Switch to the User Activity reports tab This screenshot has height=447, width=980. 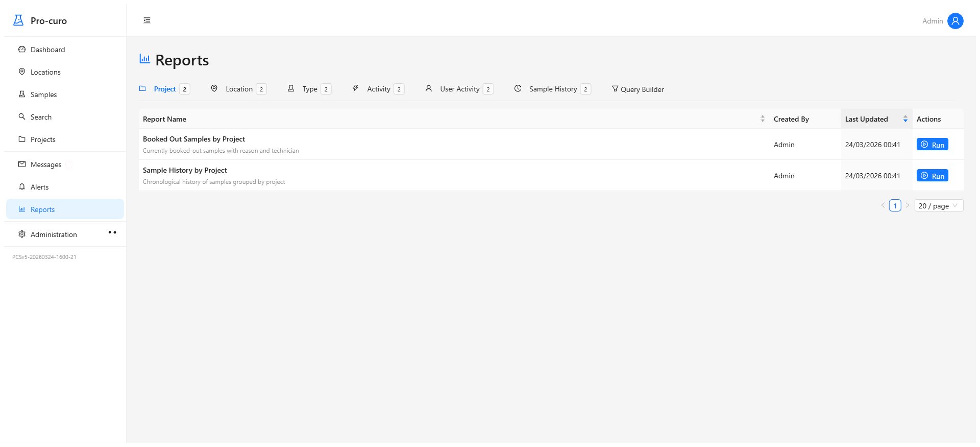459,89
